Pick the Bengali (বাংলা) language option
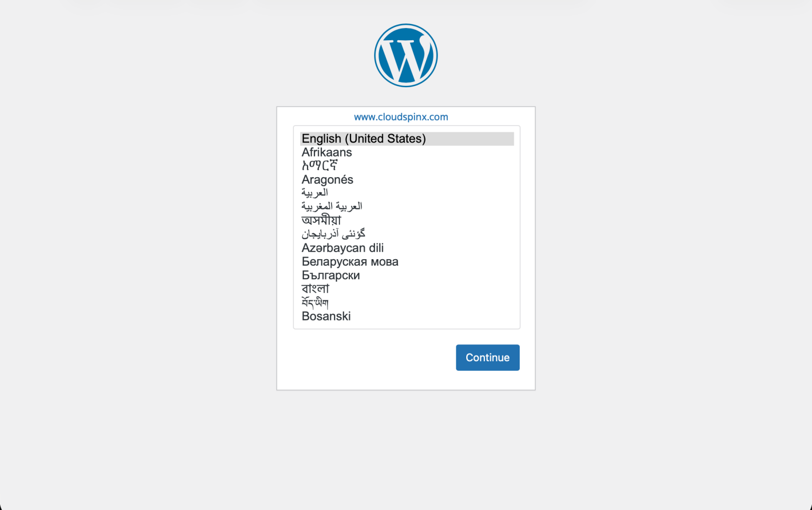This screenshot has height=510, width=812. (x=315, y=289)
